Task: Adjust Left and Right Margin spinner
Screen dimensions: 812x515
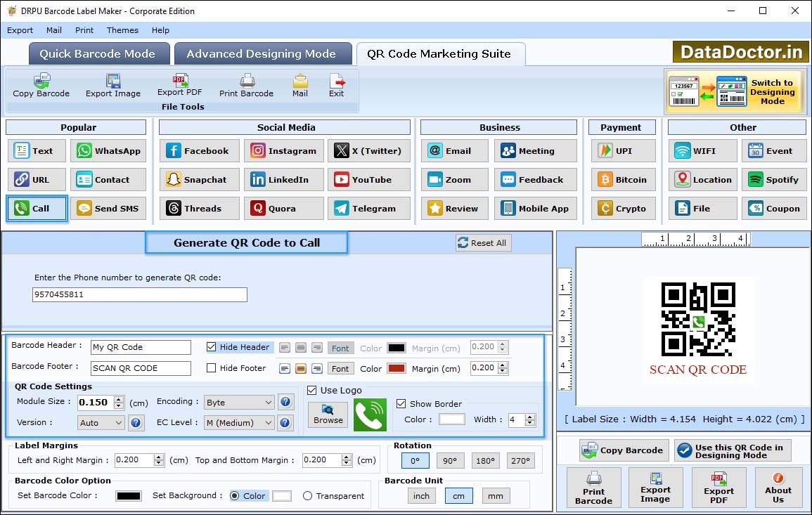Action: click(159, 460)
